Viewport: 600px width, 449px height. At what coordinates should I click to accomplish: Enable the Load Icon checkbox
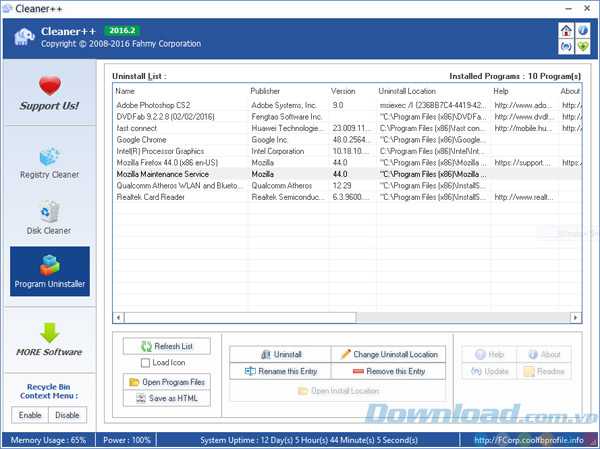145,363
